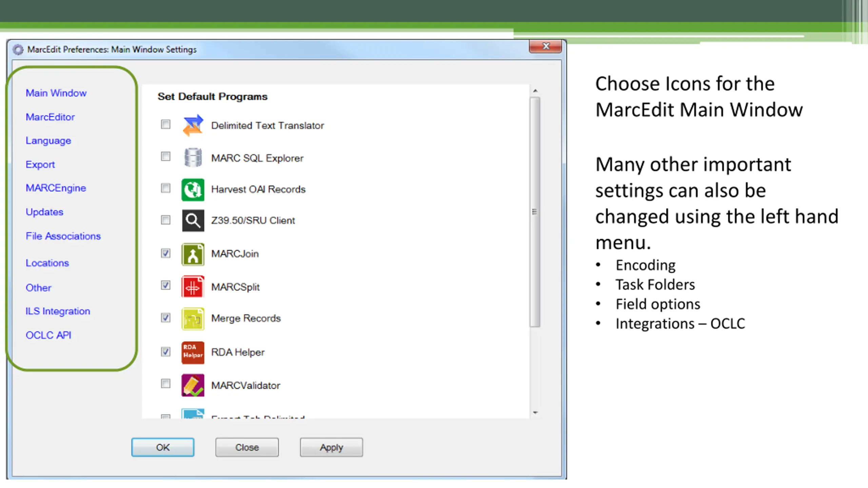Click the scrollbar down arrow
This screenshot has height=488, width=868.
535,413
